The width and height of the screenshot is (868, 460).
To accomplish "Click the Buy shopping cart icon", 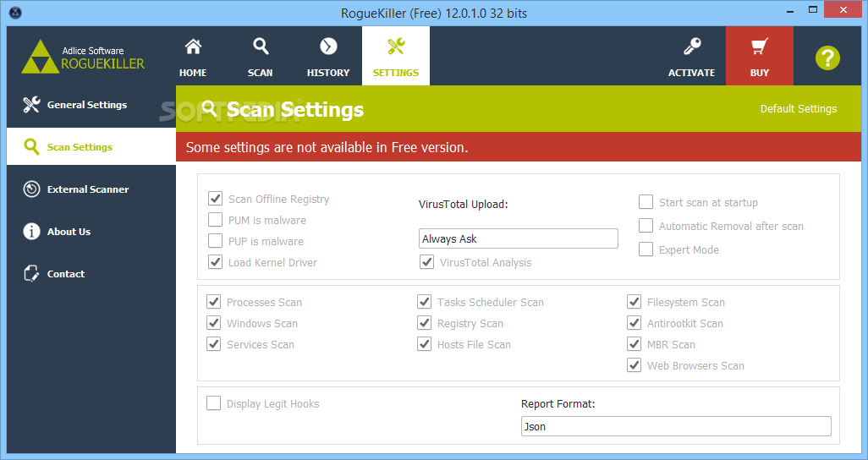I will [x=760, y=47].
